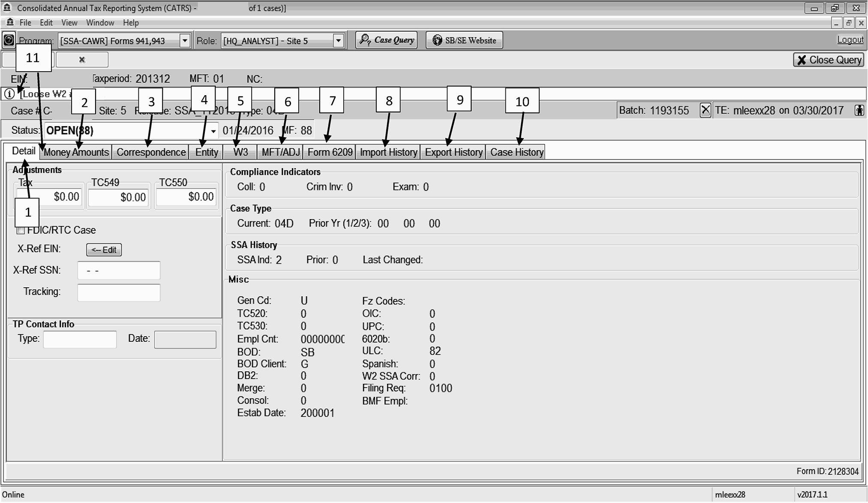Click the X icon next to Batch number
Screen dimensions: 868x503
705,110
